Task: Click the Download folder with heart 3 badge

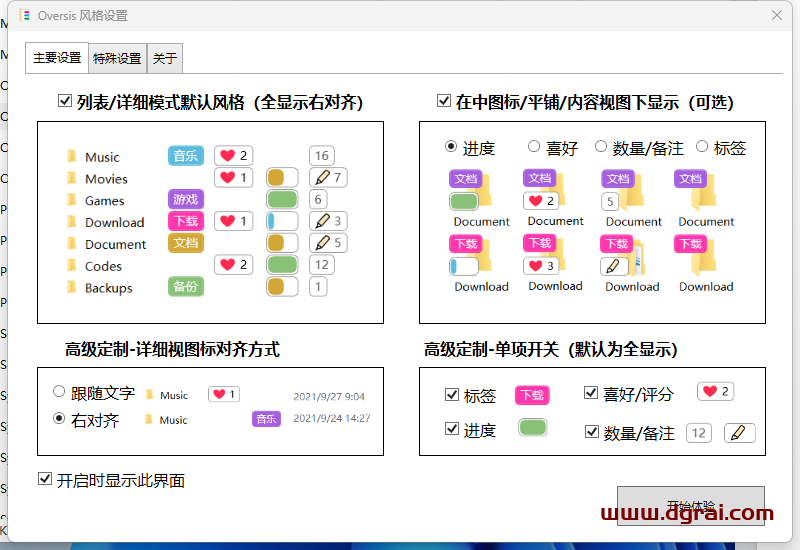Action: 544,255
